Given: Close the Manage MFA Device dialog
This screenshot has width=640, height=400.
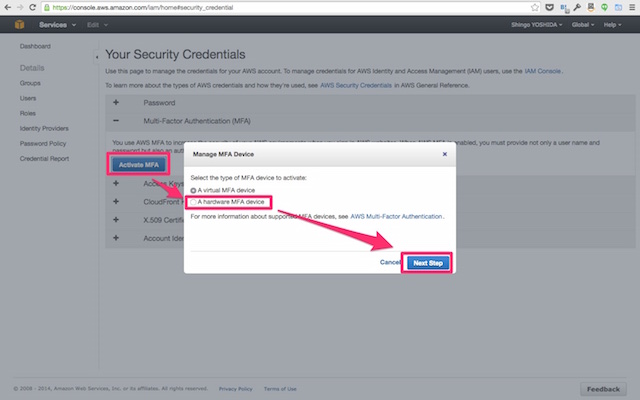Looking at the screenshot, I should coord(445,154).
